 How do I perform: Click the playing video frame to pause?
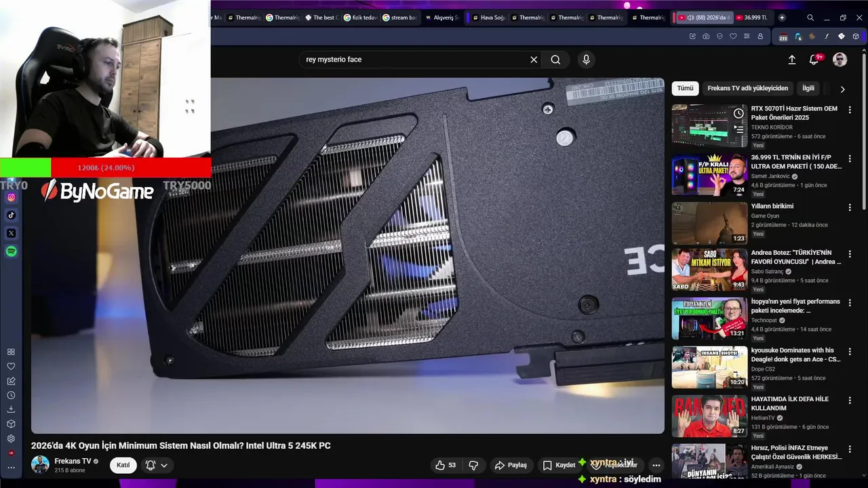(348, 256)
